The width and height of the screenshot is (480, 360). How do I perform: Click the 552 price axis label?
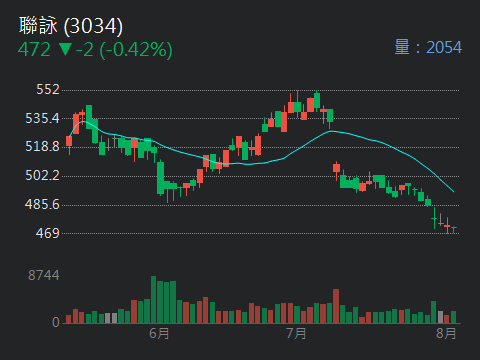pyautogui.click(x=48, y=89)
